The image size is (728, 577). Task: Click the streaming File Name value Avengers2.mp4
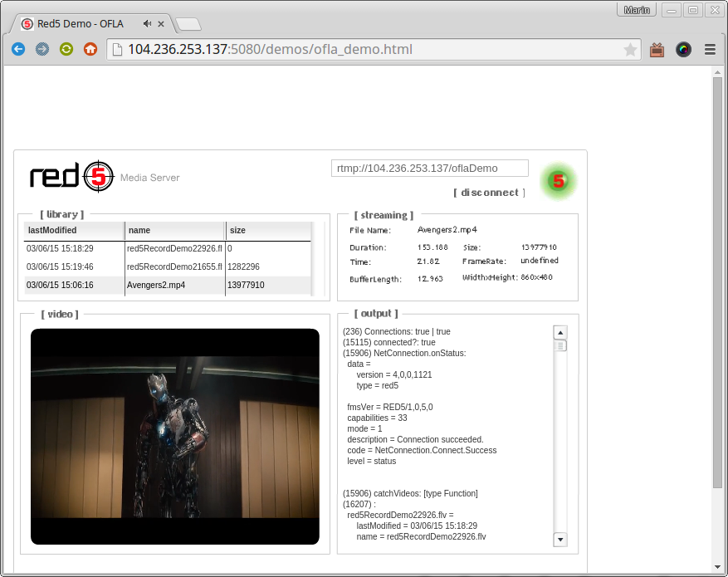click(447, 230)
